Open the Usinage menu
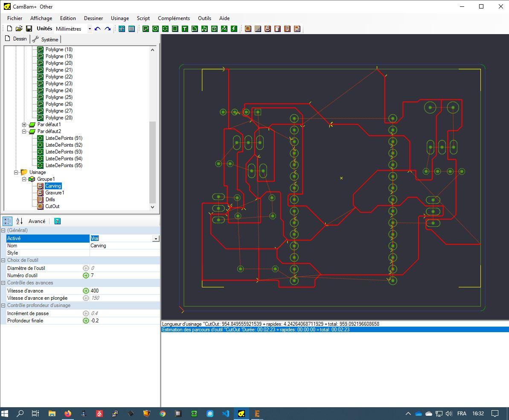 [119, 18]
